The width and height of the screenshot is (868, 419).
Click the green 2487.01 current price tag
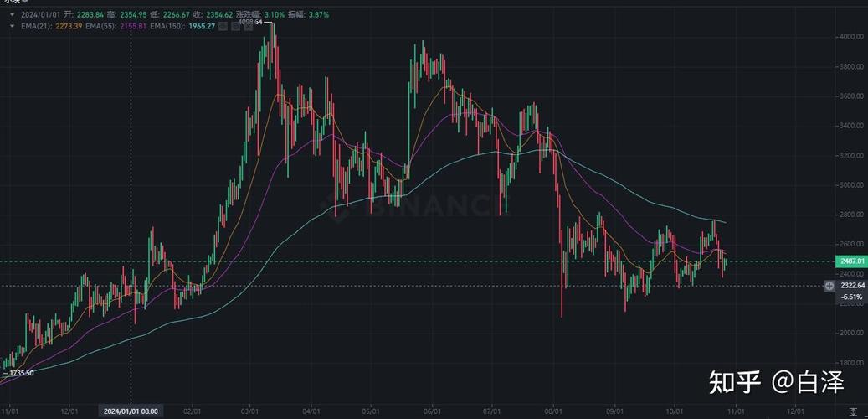pyautogui.click(x=850, y=261)
